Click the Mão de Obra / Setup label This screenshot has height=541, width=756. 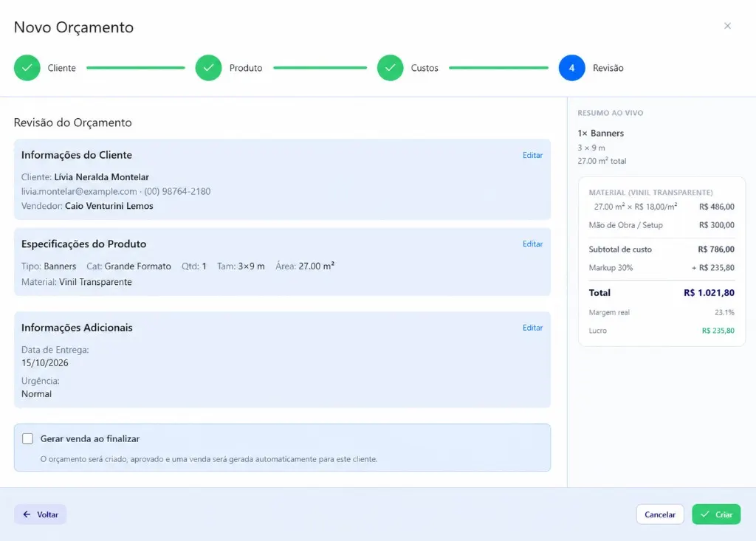click(x=625, y=225)
